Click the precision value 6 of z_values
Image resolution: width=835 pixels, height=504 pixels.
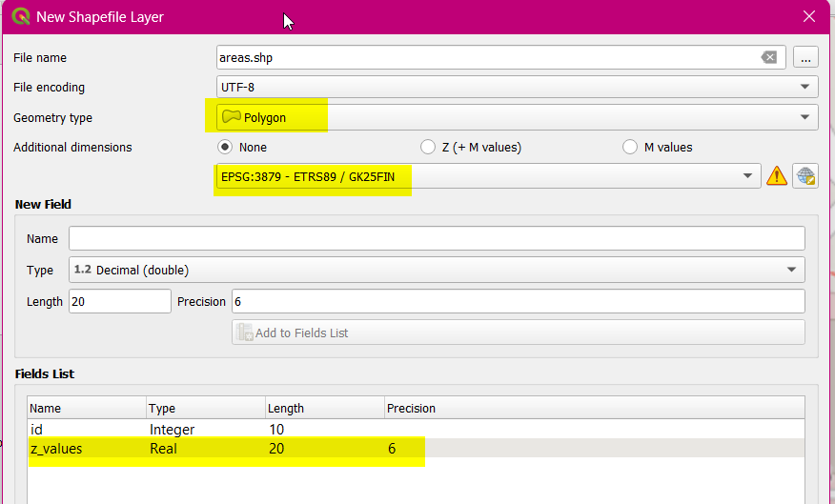[x=392, y=449]
